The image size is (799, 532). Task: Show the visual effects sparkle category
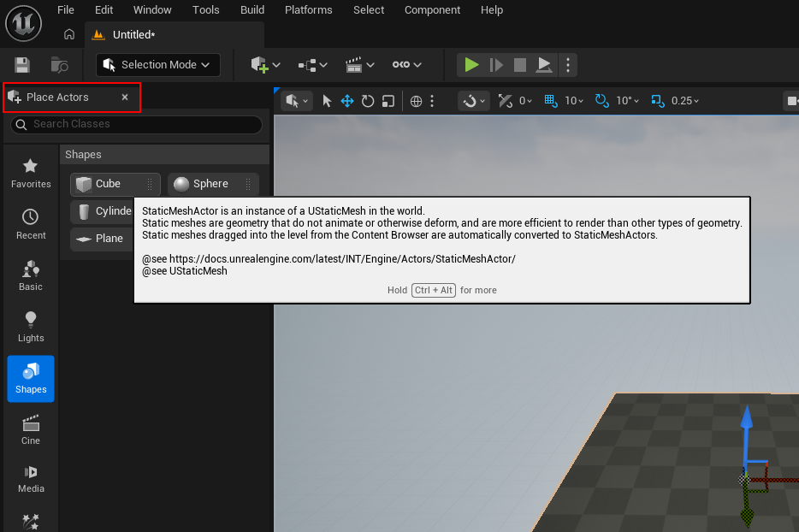pos(31,521)
